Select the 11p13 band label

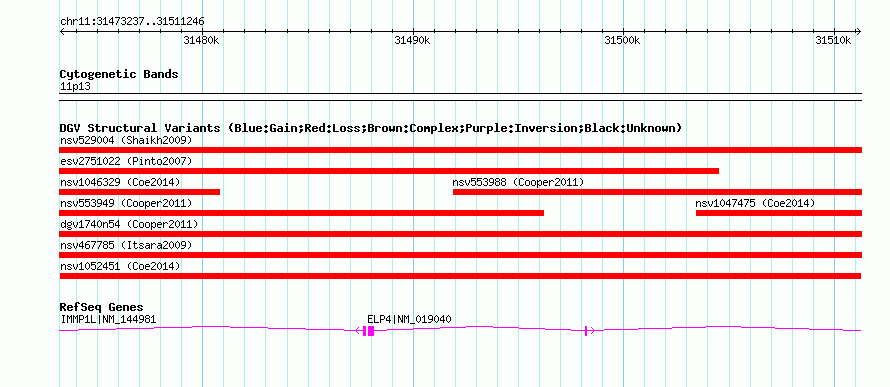pos(75,87)
